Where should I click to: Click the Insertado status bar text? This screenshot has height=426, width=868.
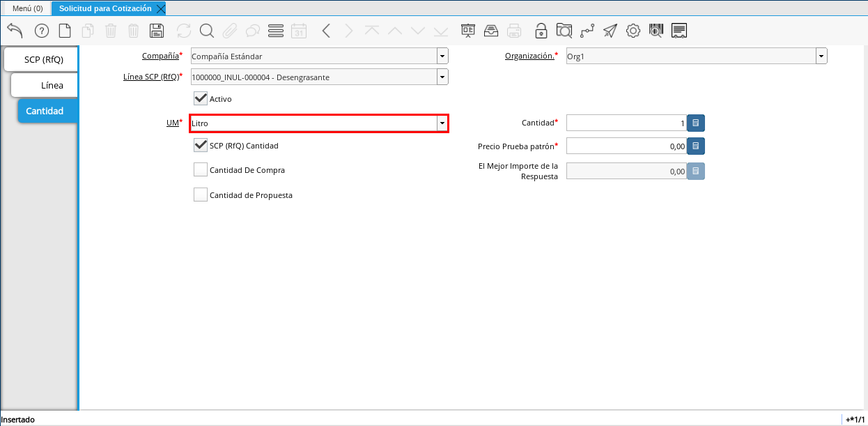tap(18, 420)
